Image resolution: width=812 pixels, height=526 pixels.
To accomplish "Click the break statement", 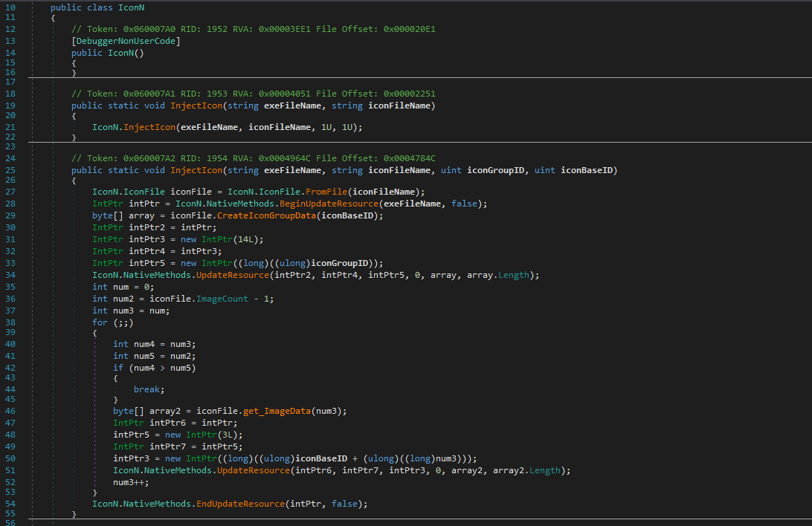I will click(x=149, y=389).
